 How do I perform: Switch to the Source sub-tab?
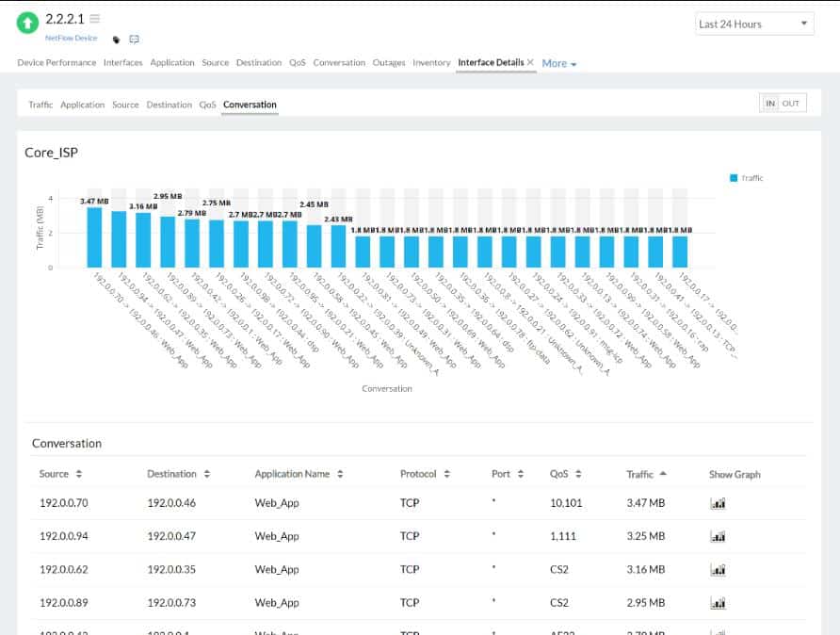[125, 105]
